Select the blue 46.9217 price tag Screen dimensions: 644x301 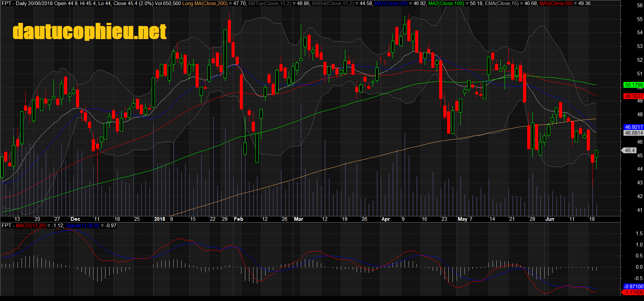(x=633, y=127)
